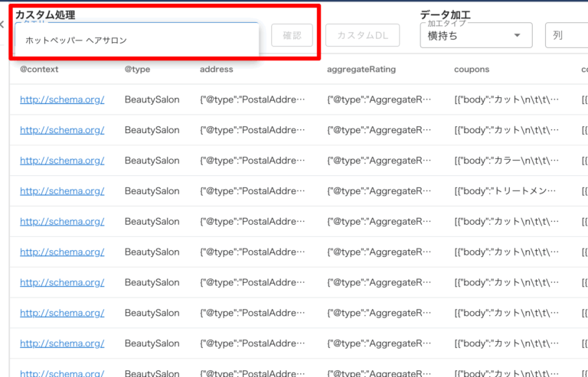Click the AggregateRating cell in first row
588x377 pixels.
(x=379, y=99)
